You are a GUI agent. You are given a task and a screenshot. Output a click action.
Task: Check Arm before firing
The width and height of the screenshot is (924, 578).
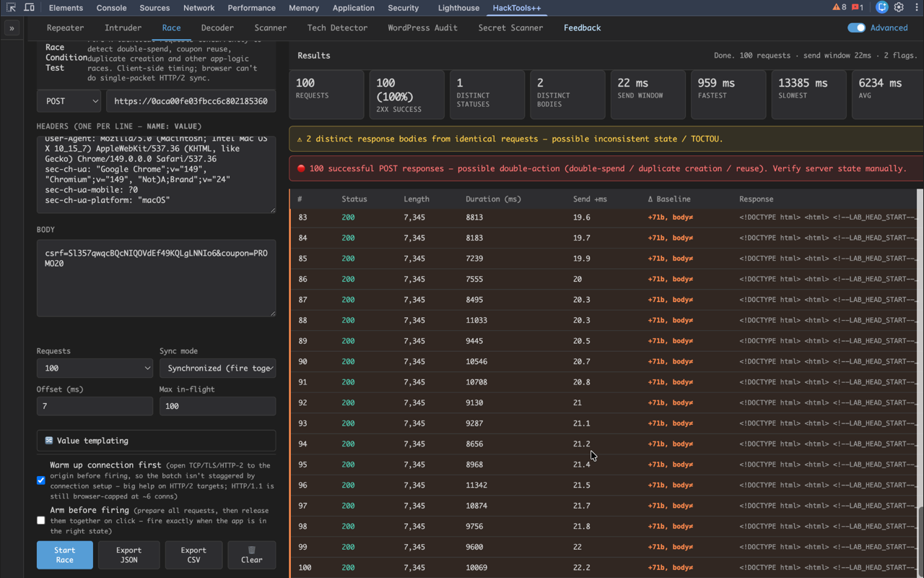(41, 520)
